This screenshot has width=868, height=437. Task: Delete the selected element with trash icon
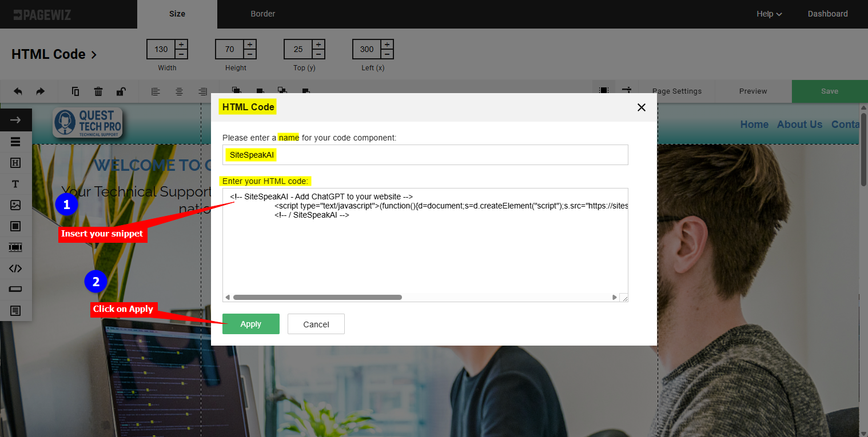pyautogui.click(x=98, y=91)
